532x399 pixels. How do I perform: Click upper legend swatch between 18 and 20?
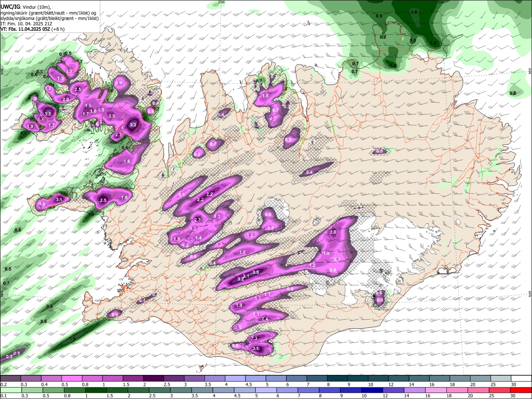(459, 379)
